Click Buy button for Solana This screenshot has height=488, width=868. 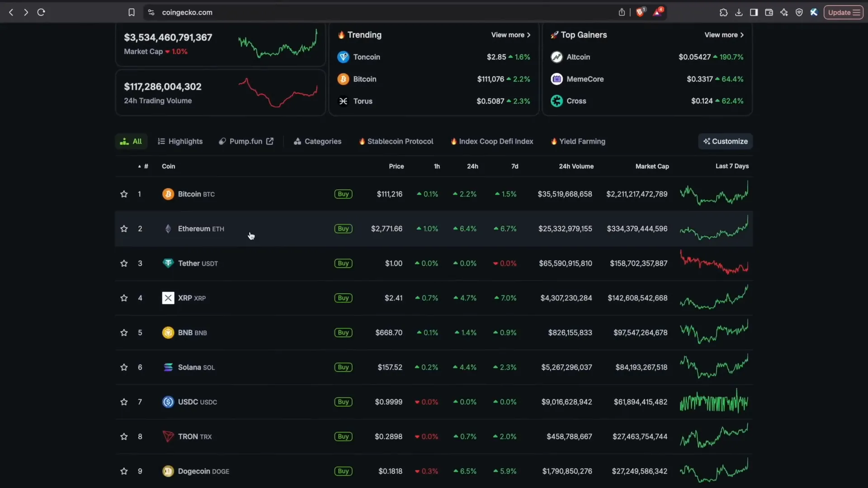343,367
